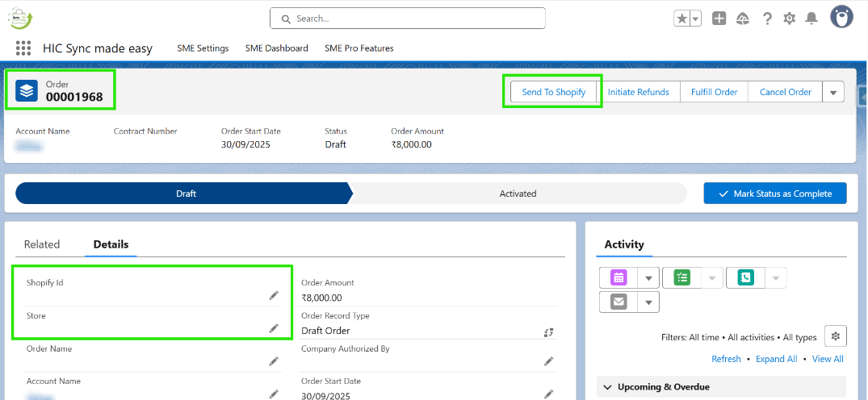Image resolution: width=868 pixels, height=400 pixels.
Task: Click the Send To Shopify button
Action: 554,92
